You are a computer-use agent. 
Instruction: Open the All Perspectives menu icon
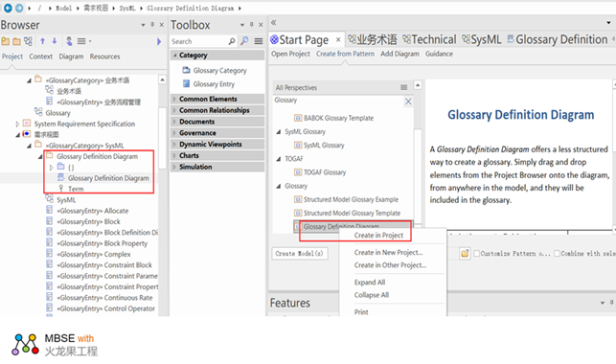(x=403, y=87)
